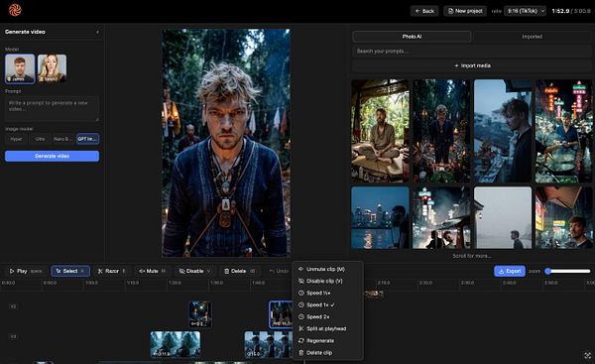The image size is (595, 364).
Task: Choose the blonde woman model avatar
Action: click(52, 68)
